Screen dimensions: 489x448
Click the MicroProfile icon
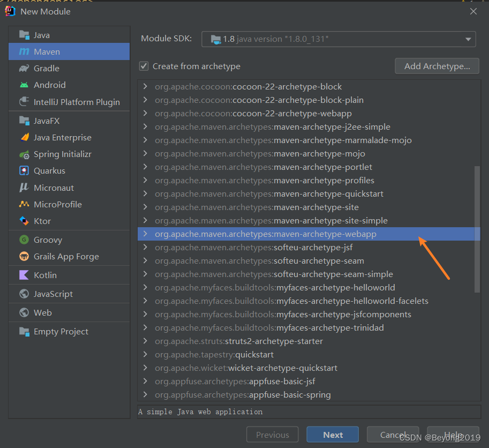point(24,204)
